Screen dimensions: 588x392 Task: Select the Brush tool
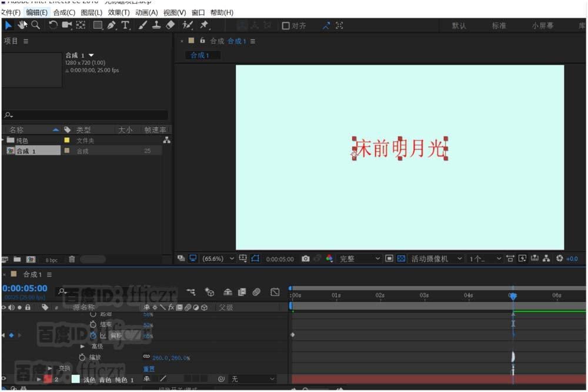pos(142,25)
